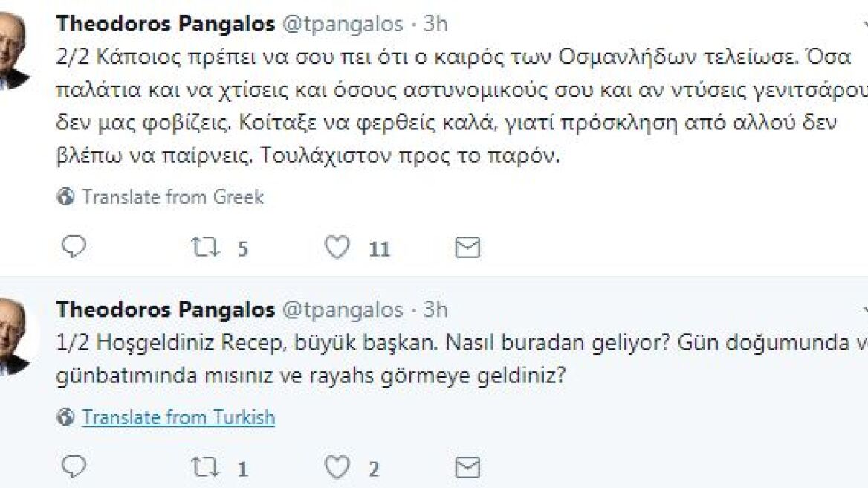Reply to the tweet about Osmanlis ending
This screenshot has width=868, height=488.
[73, 246]
